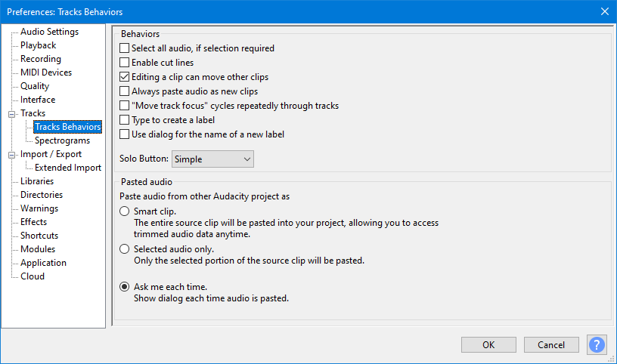Open Cloud preferences
Image resolution: width=617 pixels, height=364 pixels.
pos(33,276)
